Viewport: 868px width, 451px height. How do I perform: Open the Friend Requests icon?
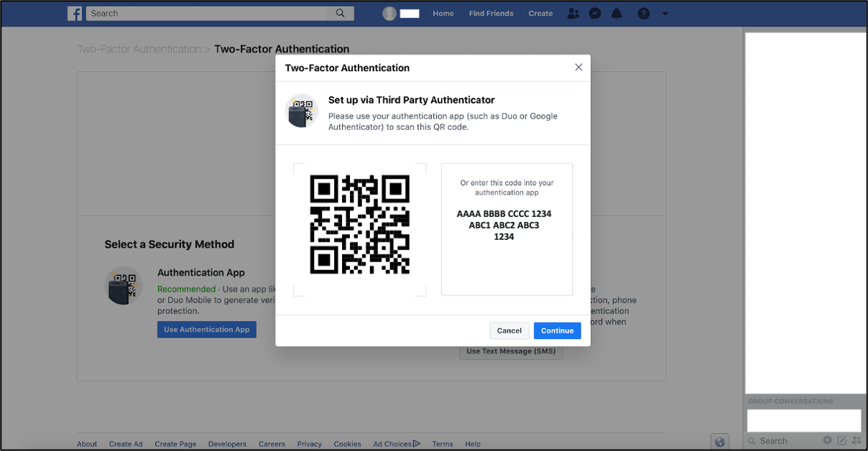(x=573, y=13)
